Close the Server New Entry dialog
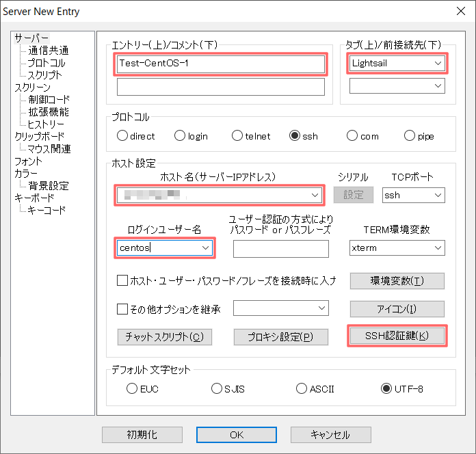This screenshot has width=476, height=454. [x=461, y=11]
